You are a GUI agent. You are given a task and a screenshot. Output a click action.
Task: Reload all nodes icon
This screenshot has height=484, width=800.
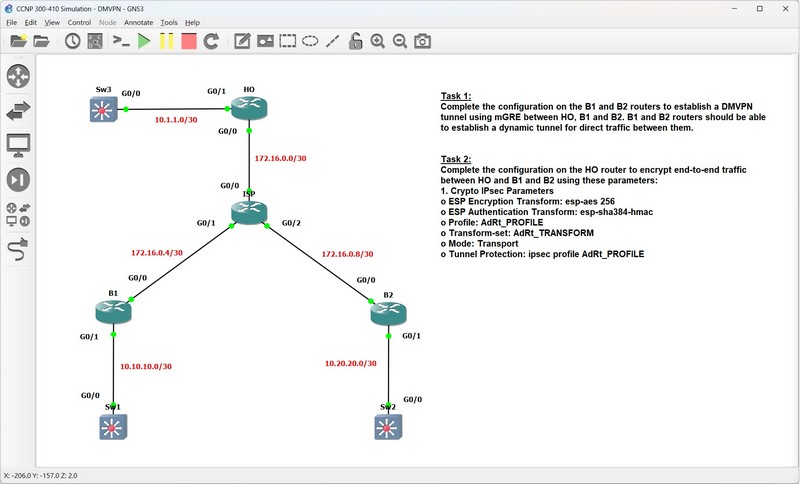tap(211, 41)
